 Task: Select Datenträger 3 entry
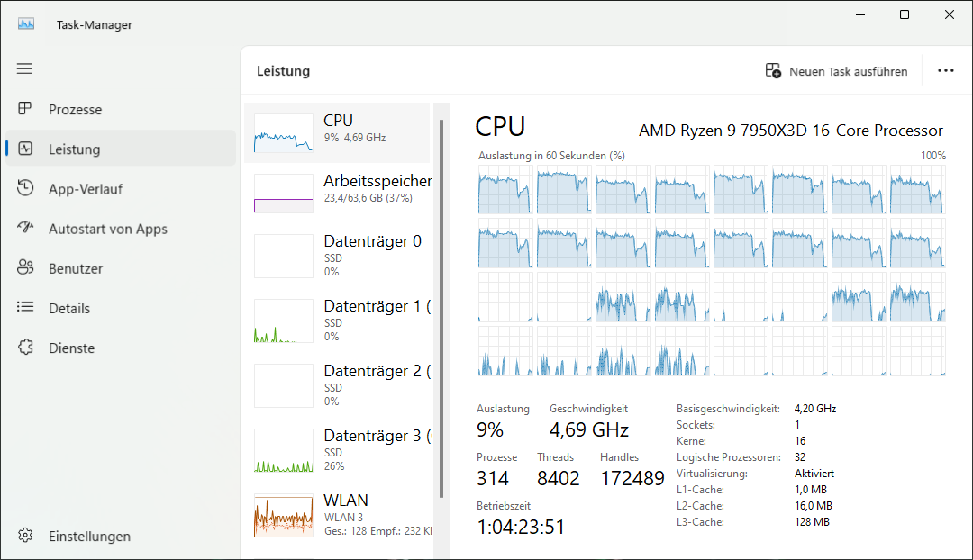338,449
